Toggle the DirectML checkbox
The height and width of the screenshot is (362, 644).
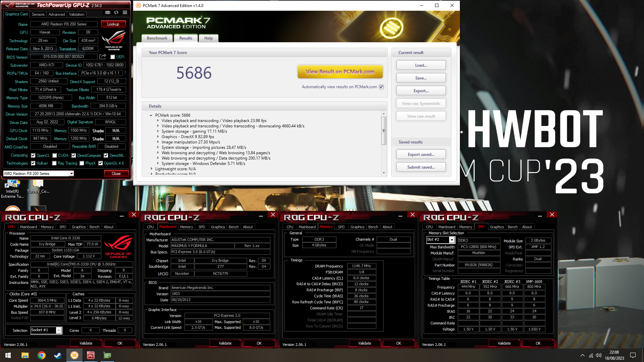coord(106,156)
